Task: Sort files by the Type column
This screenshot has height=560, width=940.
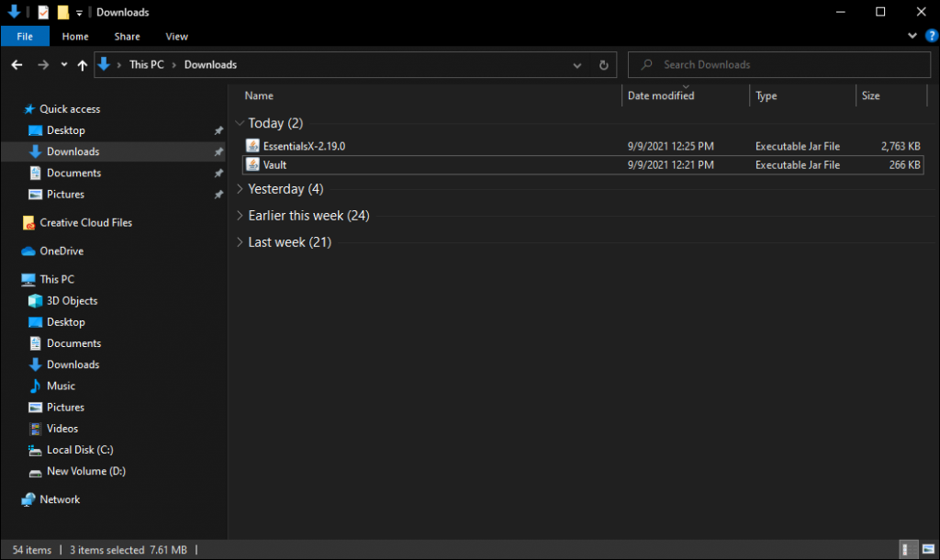Action: (767, 95)
